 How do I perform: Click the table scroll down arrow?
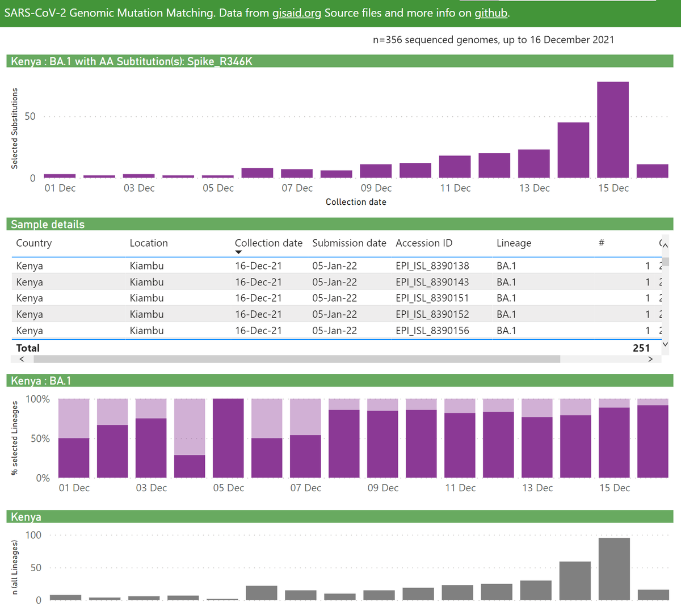pyautogui.click(x=665, y=344)
